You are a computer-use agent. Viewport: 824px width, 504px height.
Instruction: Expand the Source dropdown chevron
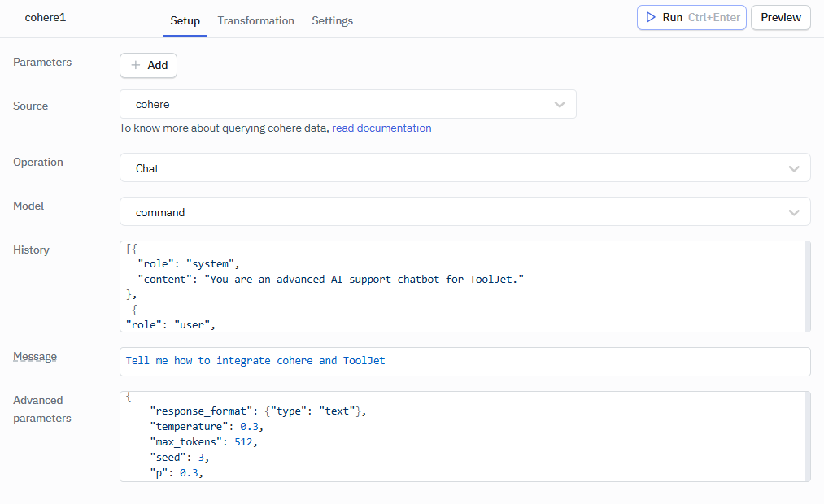click(560, 104)
